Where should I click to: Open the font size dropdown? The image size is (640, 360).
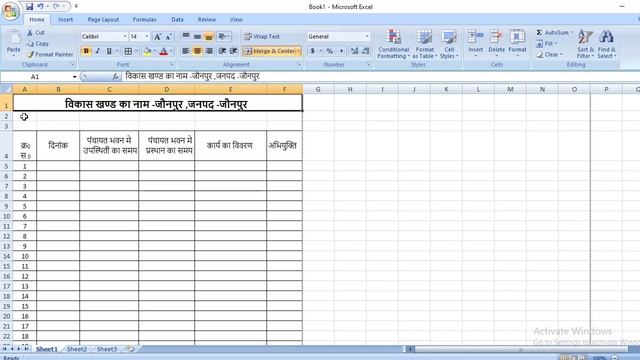tap(147, 37)
